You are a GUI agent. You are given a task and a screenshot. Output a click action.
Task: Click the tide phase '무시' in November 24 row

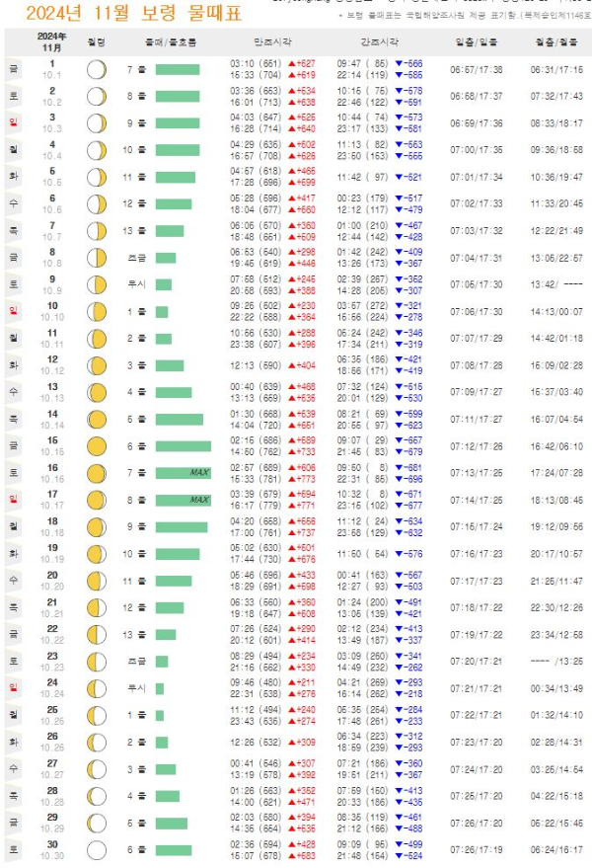(x=137, y=688)
